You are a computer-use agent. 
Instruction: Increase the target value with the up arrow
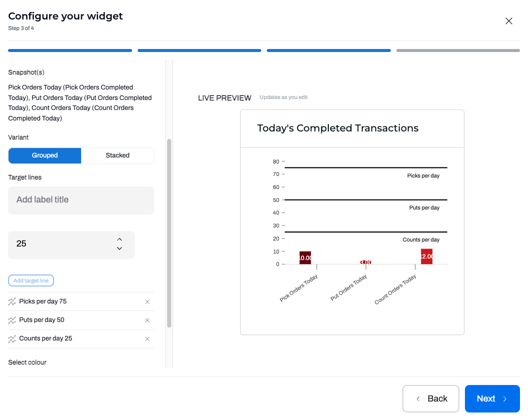(120, 239)
